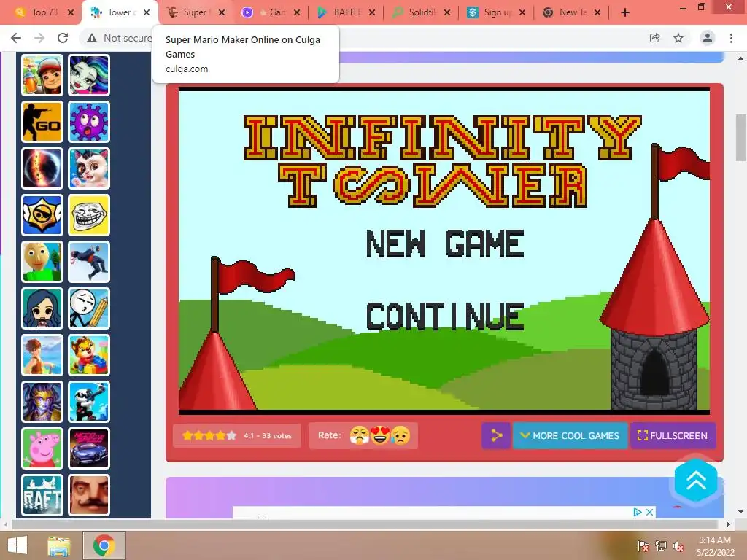Open the Need for Speed car game icon
Viewport: 747px width, 560px height.
(88, 448)
